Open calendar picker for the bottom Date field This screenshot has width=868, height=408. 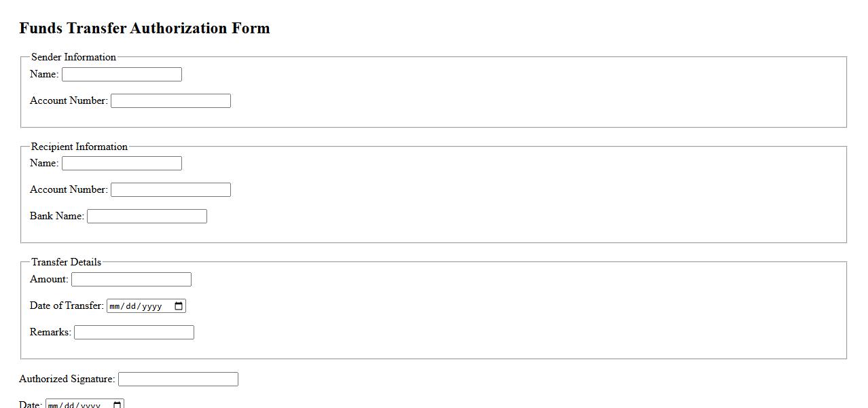pos(117,405)
